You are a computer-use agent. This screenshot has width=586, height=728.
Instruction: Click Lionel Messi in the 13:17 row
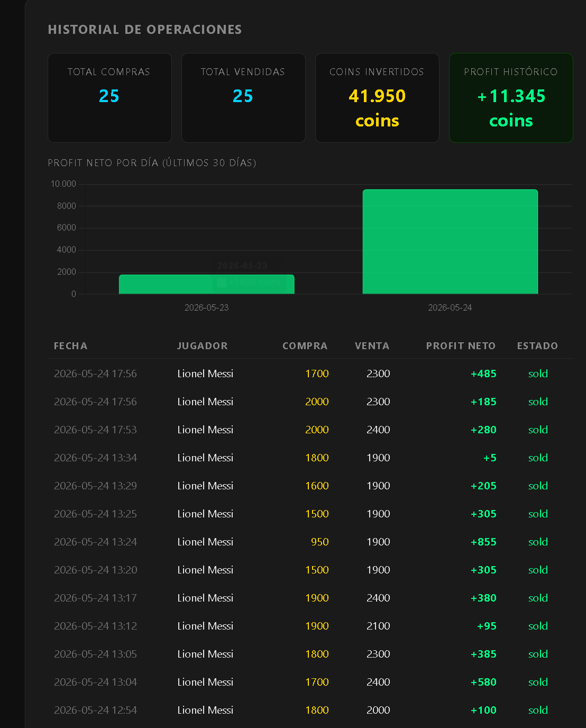(205, 598)
